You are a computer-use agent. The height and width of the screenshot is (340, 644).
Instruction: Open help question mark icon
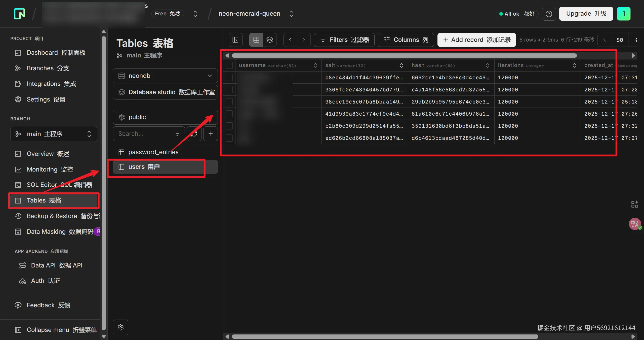pyautogui.click(x=549, y=14)
